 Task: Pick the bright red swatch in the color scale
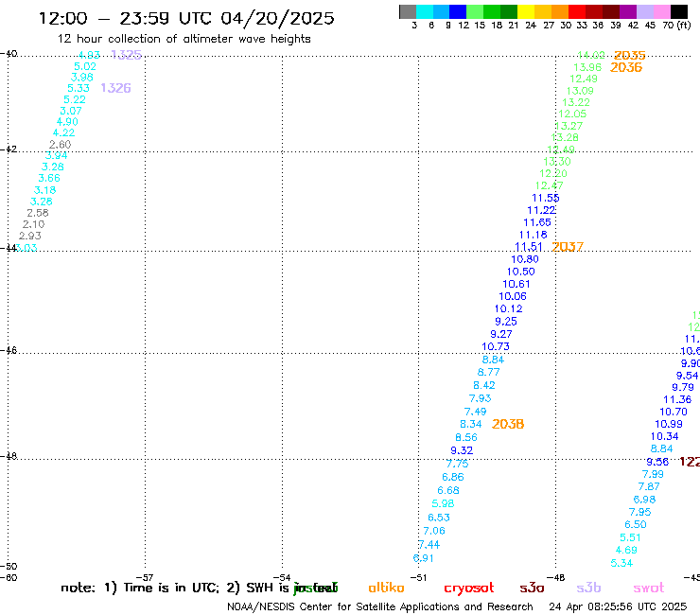[x=576, y=11]
